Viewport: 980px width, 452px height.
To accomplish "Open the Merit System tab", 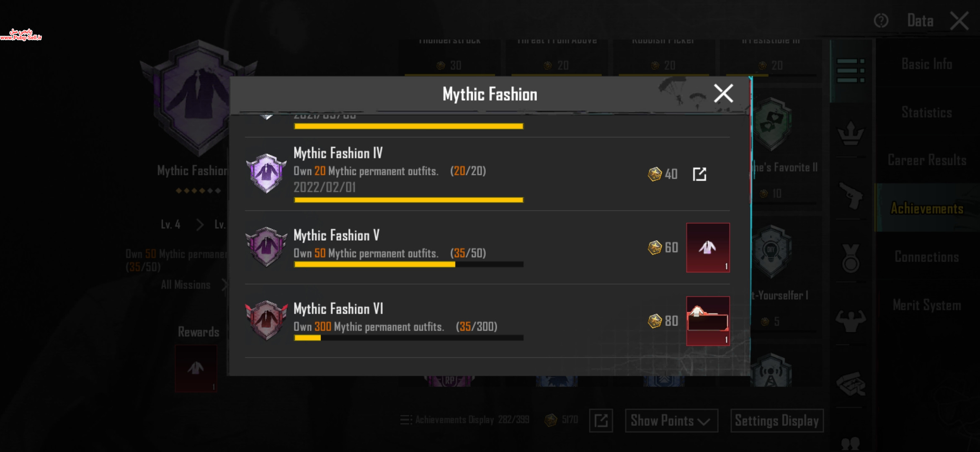I will coord(927,305).
